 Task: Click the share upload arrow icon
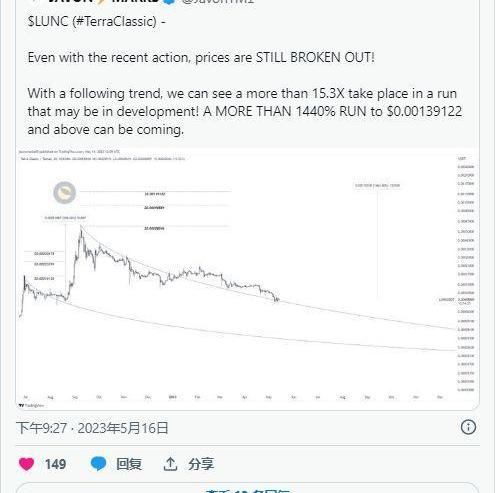(x=170, y=464)
